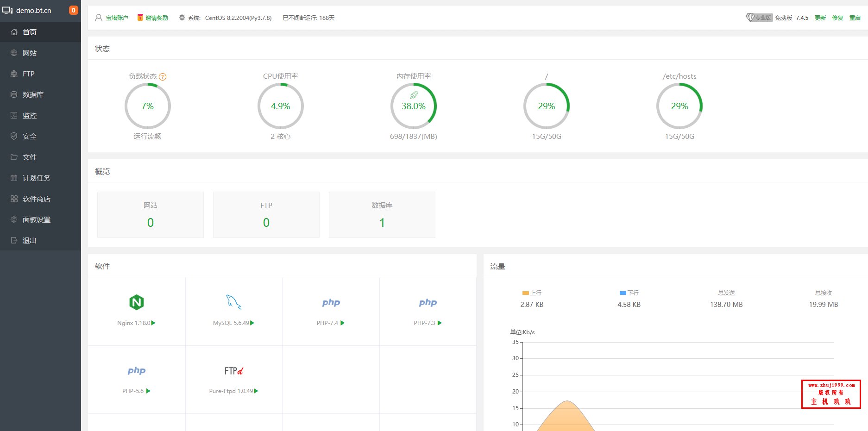
Task: Click the 文件 files menu entry
Action: tap(40, 157)
